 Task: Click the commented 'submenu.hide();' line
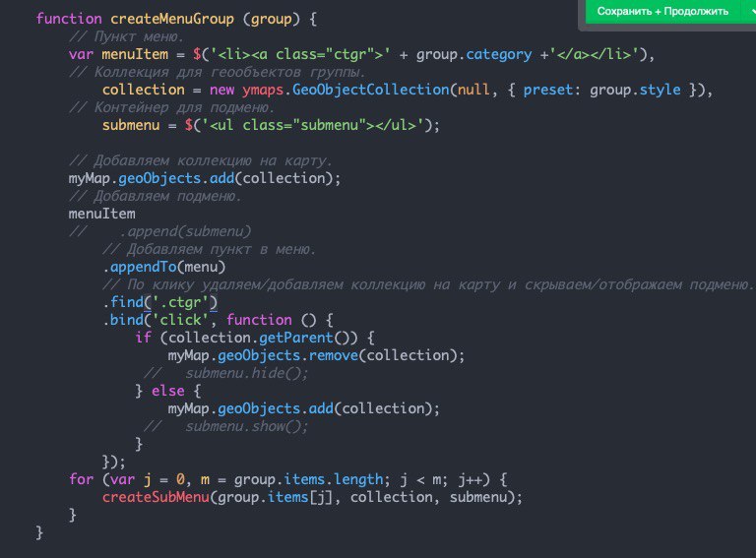click(225, 373)
